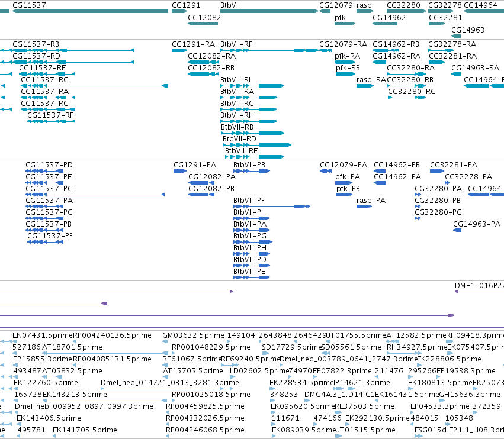Viewport: 504px width, 439px height.
Task: Click the SD17729.5prime EST label
Action: pyautogui.click(x=292, y=347)
